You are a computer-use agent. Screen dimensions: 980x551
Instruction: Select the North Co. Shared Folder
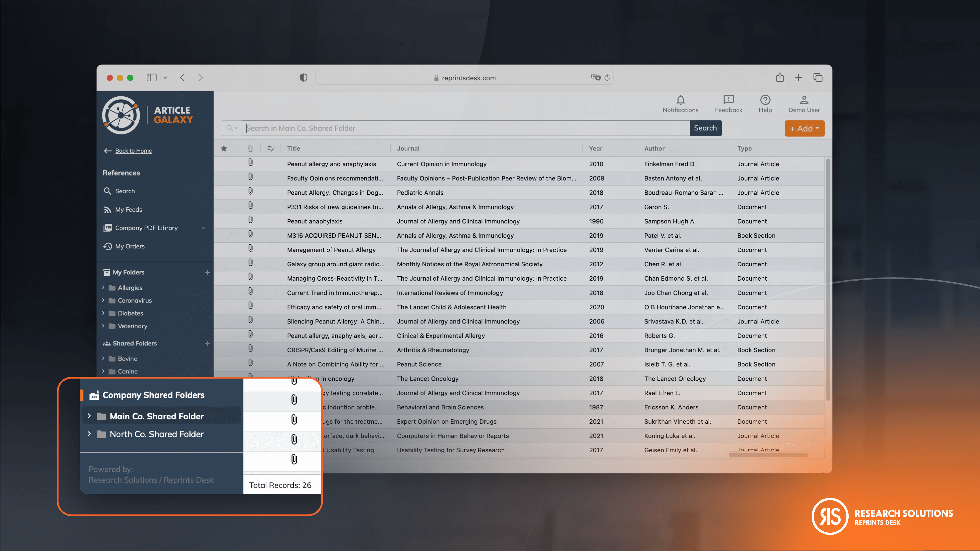click(x=156, y=434)
